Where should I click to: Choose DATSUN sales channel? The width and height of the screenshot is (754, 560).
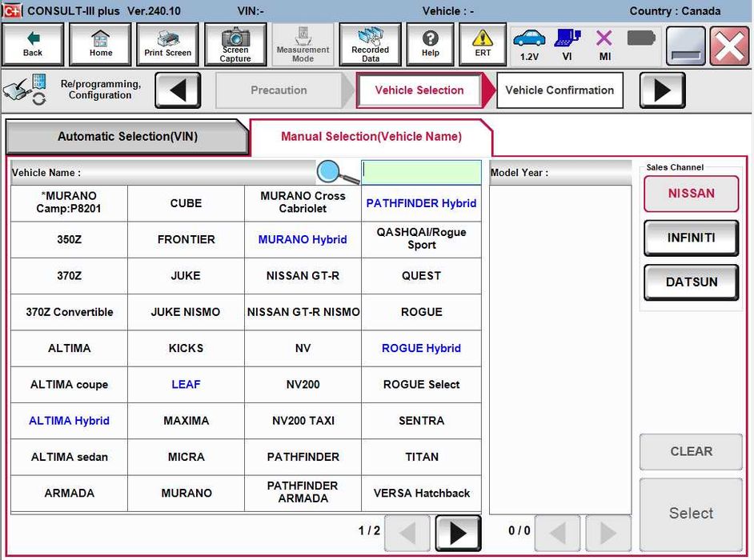click(691, 282)
